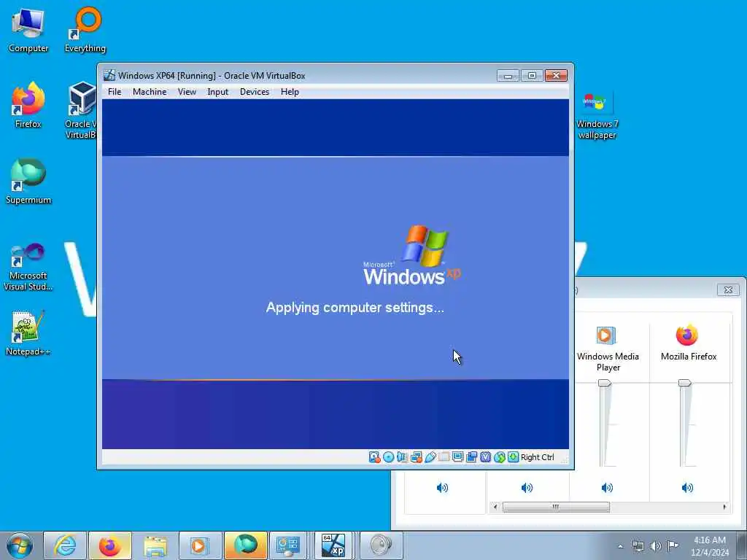Open the Help menu
Screen dimensions: 747x560
290,92
